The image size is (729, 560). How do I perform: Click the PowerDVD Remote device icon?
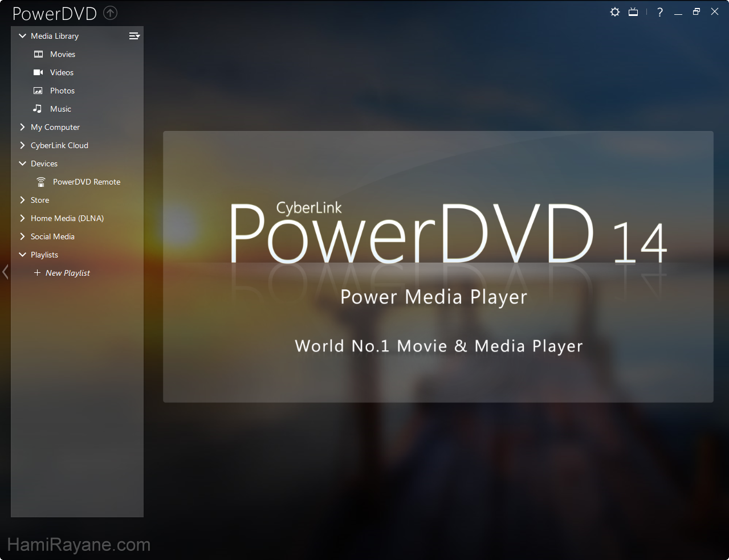coord(41,182)
